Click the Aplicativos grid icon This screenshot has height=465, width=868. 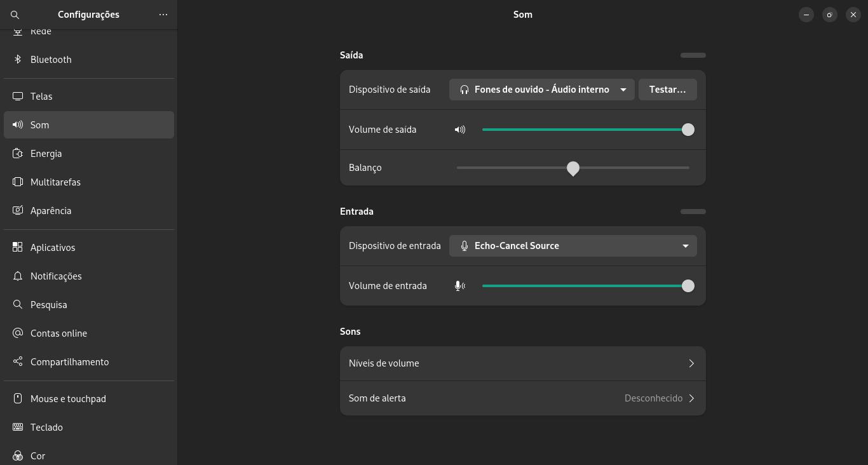pyautogui.click(x=18, y=248)
